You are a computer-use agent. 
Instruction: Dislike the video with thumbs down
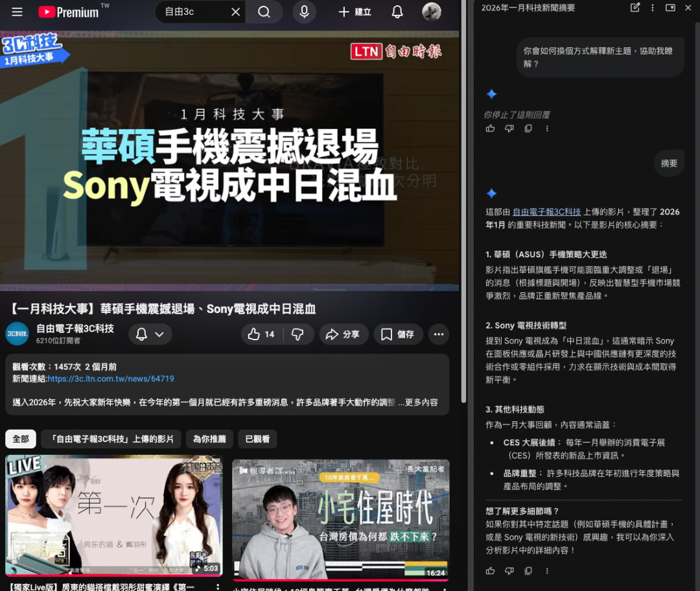(x=297, y=334)
